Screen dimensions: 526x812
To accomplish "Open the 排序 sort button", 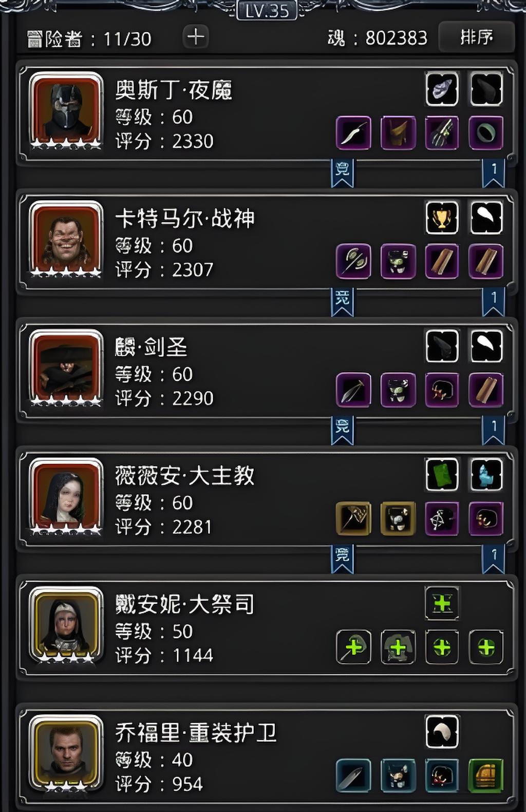I will click(476, 37).
